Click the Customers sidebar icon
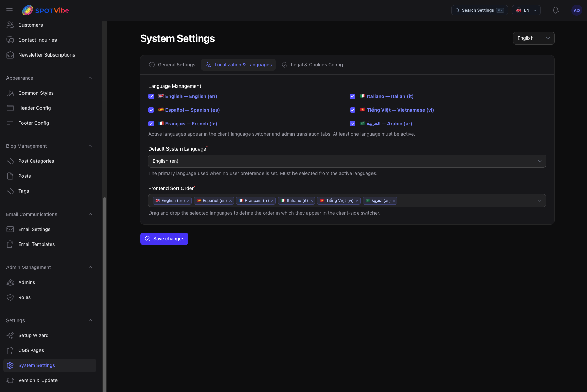 point(10,25)
